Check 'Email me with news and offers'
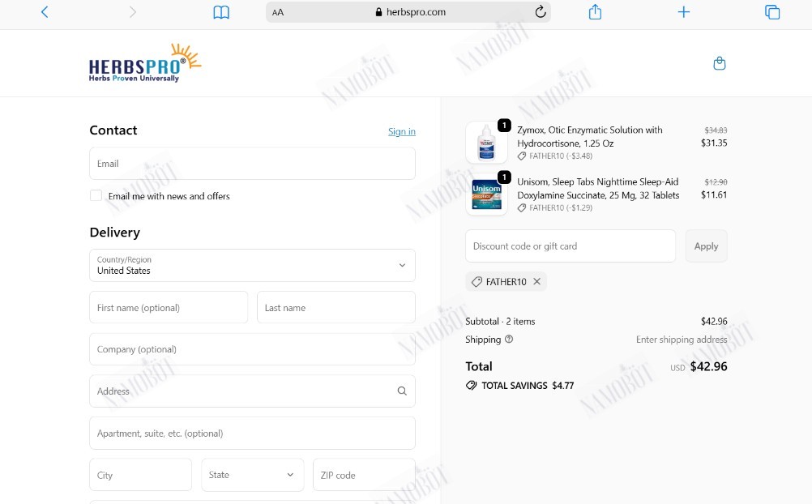 click(x=96, y=195)
